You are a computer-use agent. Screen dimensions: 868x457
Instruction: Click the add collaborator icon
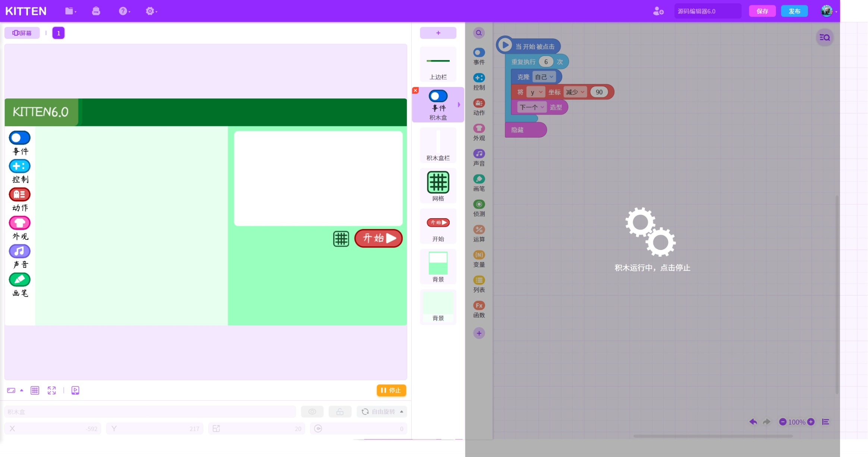pyautogui.click(x=658, y=11)
